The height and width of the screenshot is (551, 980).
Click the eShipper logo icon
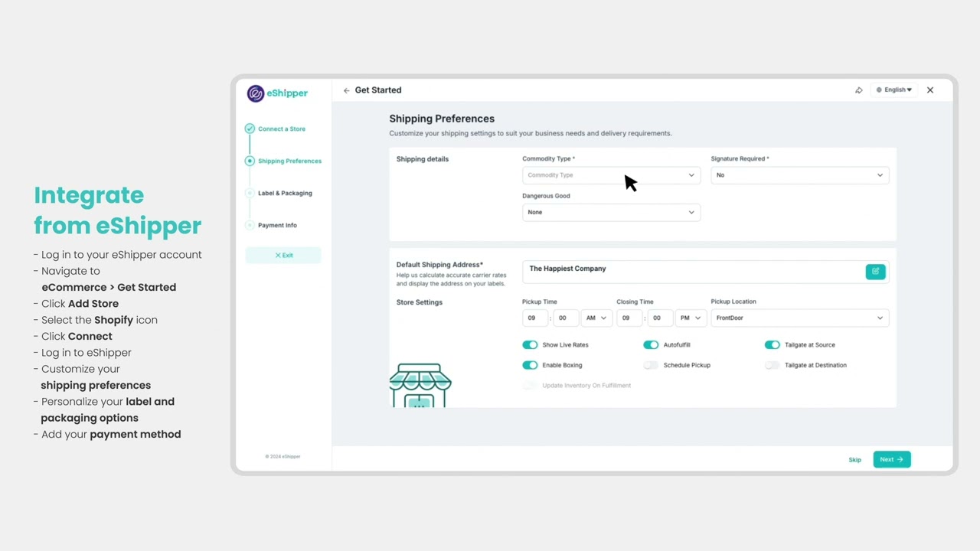255,93
